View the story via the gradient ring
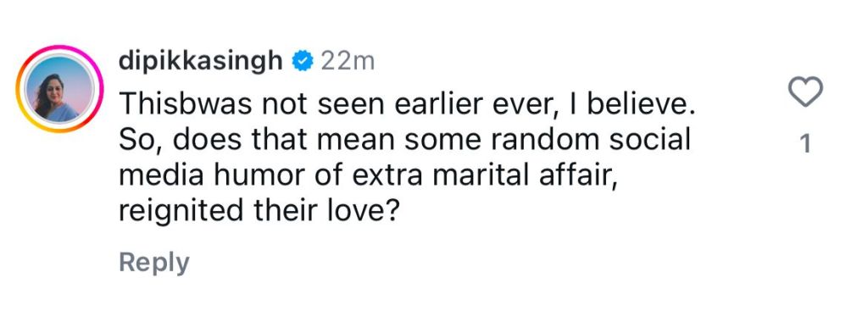The height and width of the screenshot is (317, 868). [x=60, y=89]
